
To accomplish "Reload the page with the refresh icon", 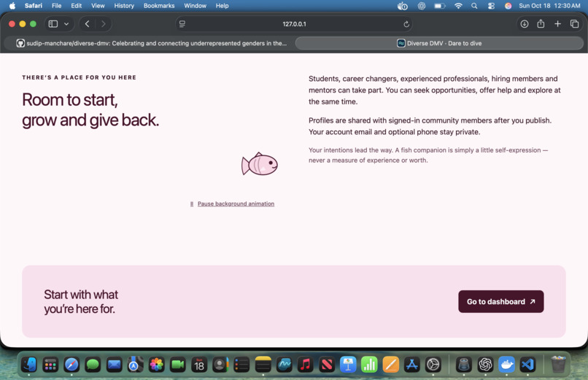I will [406, 24].
